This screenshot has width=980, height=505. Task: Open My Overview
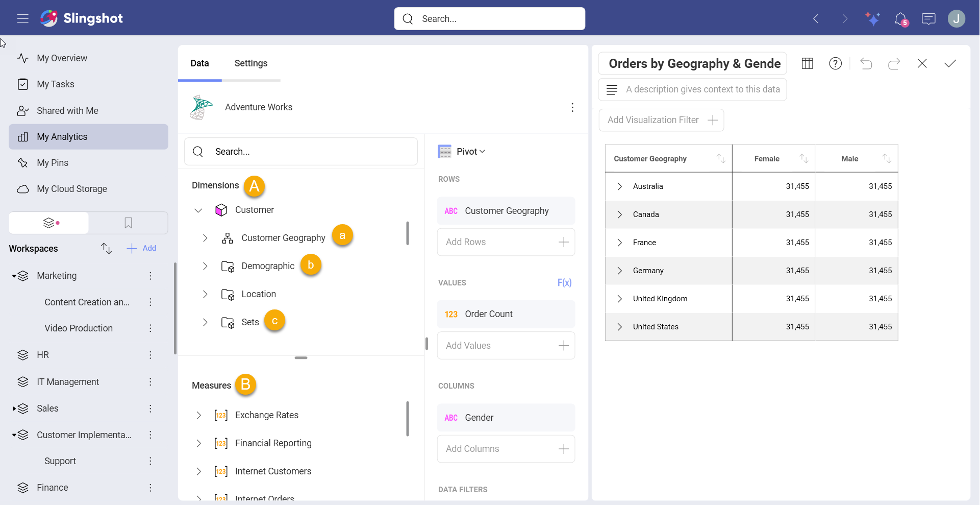pyautogui.click(x=88, y=58)
